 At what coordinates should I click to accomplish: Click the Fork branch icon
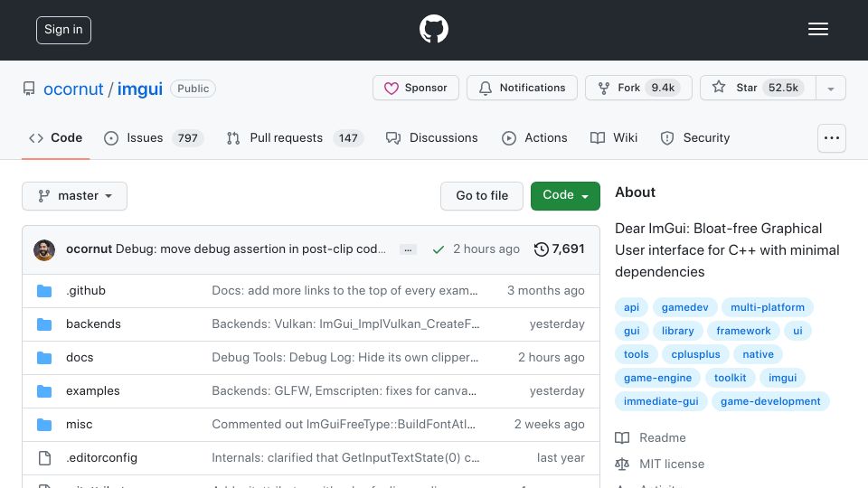point(604,88)
